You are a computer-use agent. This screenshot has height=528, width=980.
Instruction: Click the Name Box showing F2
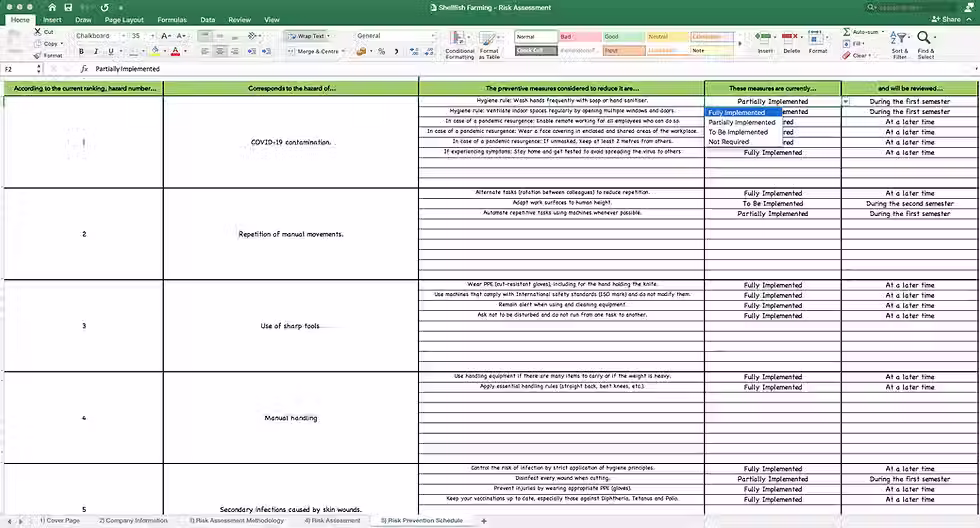point(22,69)
